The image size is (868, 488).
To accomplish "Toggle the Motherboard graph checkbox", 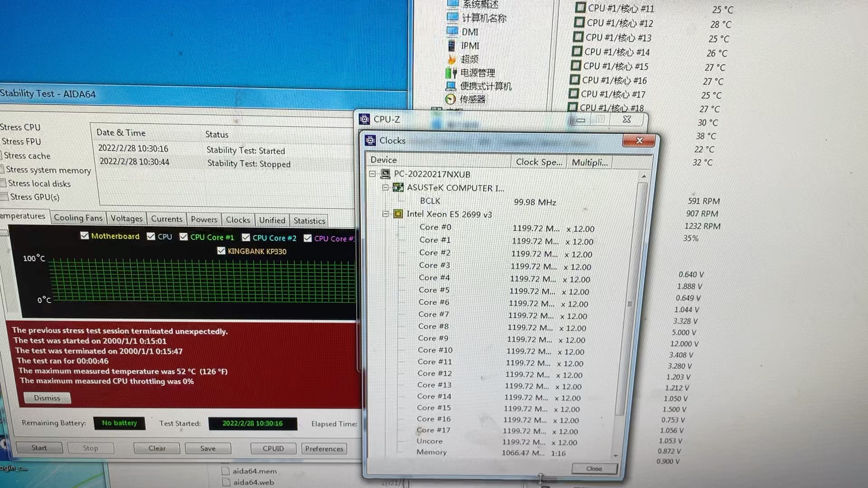I will 85,235.
